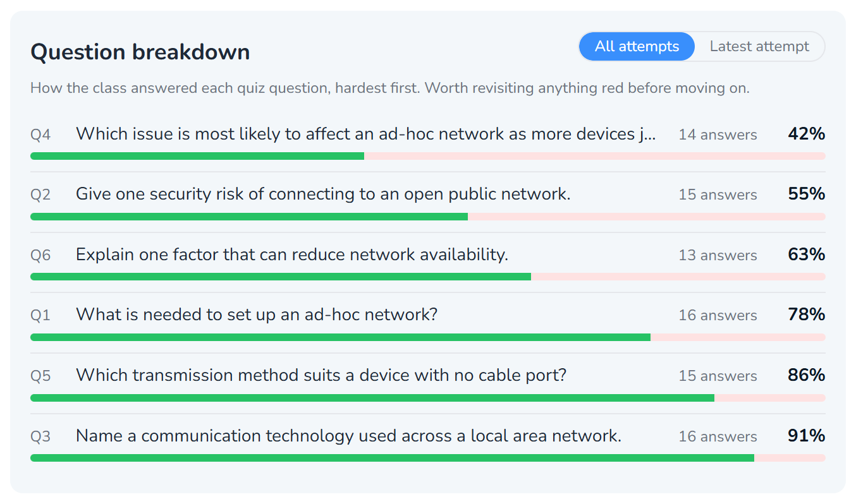This screenshot has width=856, height=504.
Task: View the 13 answers for Q6
Action: coord(718,255)
